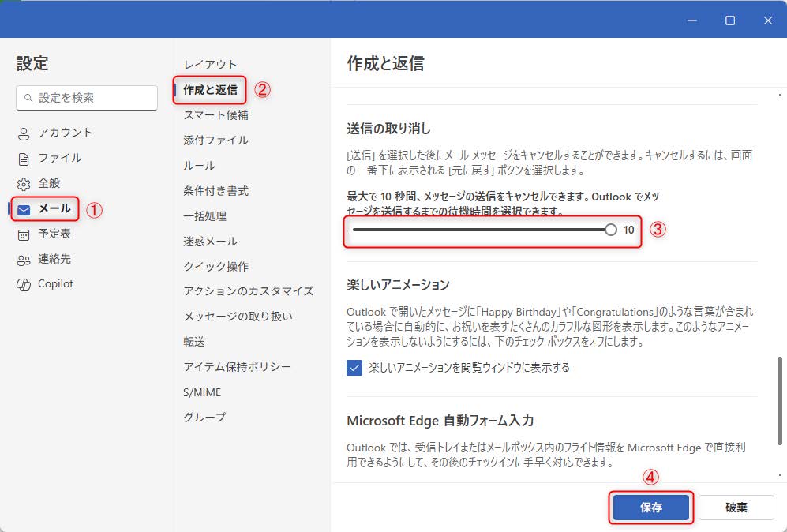This screenshot has height=532, width=787.
Task: Open クイック操作 settings page
Action: 215,267
